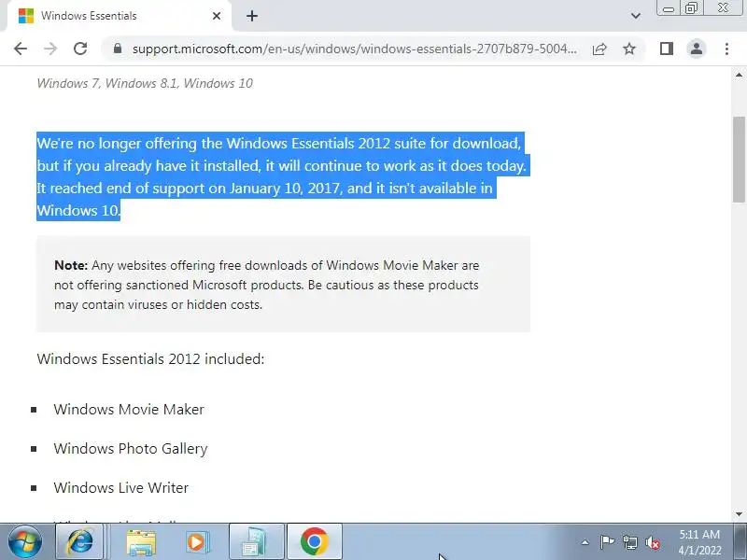This screenshot has width=747, height=560.
Task: Click 'Windows 7, Windows 8.1, Windows 10' text
Action: coord(145,83)
